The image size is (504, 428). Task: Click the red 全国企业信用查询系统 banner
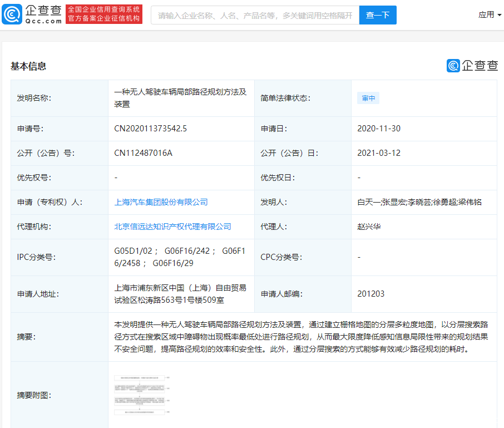[104, 14]
